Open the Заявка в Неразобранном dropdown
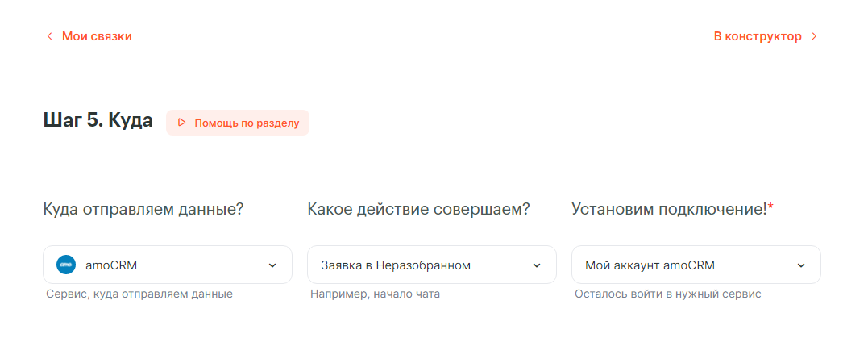Viewport: 868px width, 363px height. [x=432, y=265]
